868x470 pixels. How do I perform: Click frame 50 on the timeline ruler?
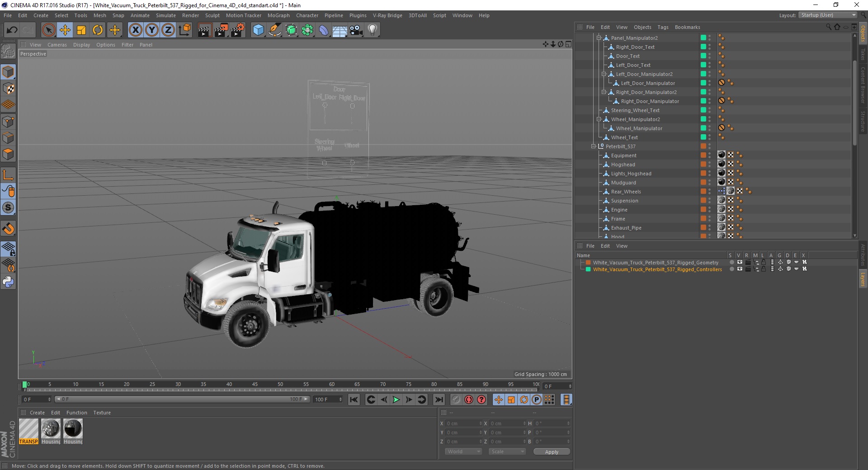(280, 385)
